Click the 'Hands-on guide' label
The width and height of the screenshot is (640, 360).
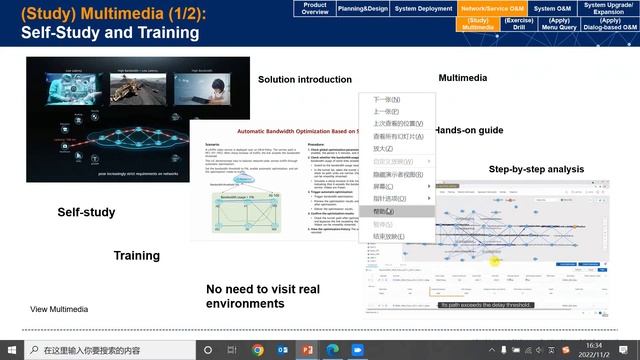[469, 130]
